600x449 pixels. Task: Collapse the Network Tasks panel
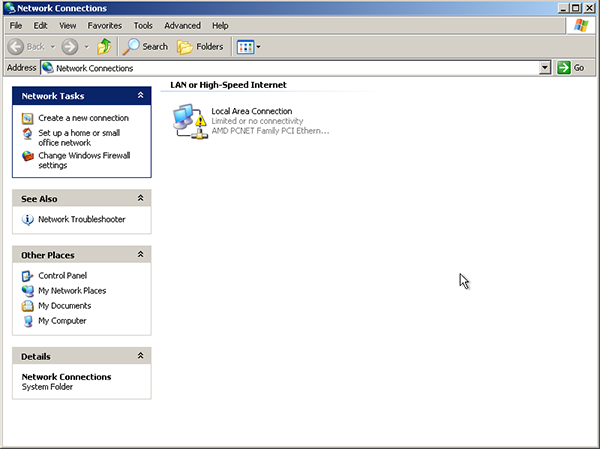point(141,96)
